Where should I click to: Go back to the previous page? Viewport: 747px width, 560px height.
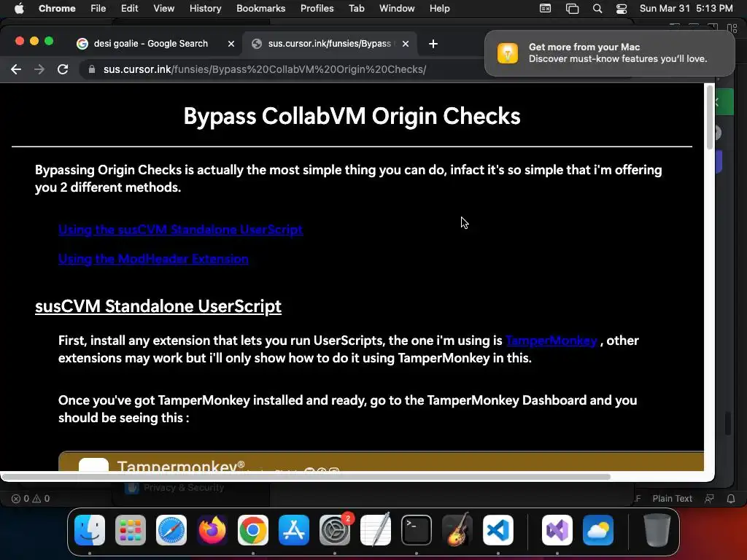(16, 69)
